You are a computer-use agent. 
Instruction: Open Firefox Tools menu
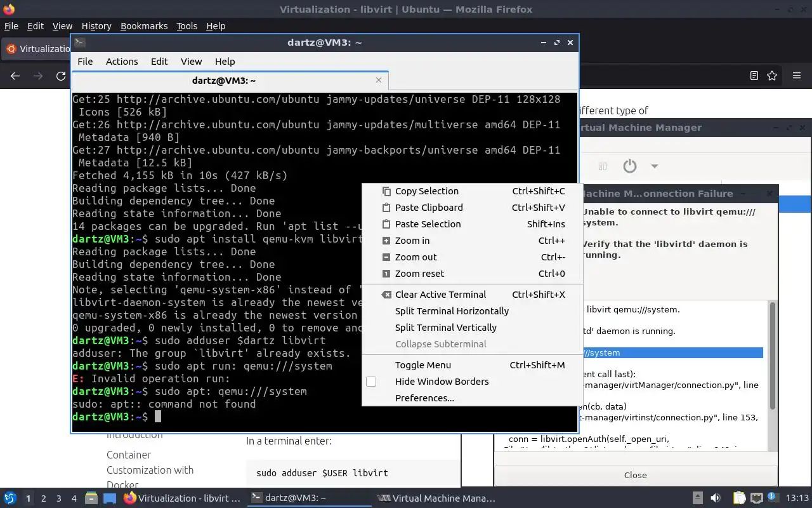(187, 26)
